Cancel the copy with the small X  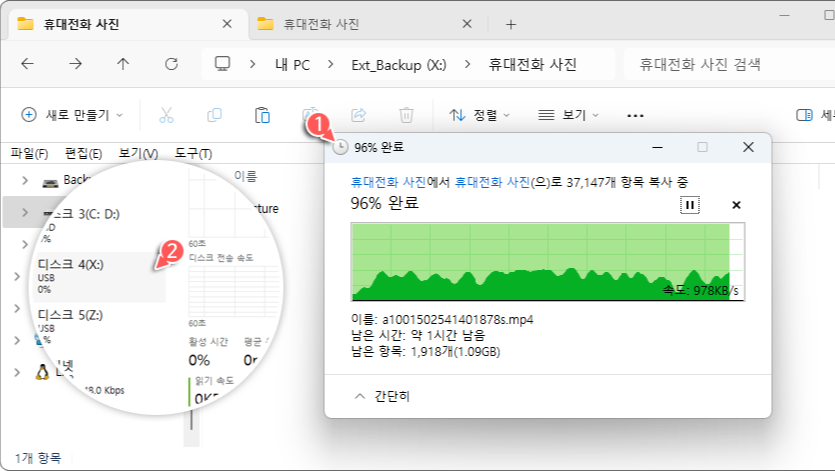click(736, 205)
